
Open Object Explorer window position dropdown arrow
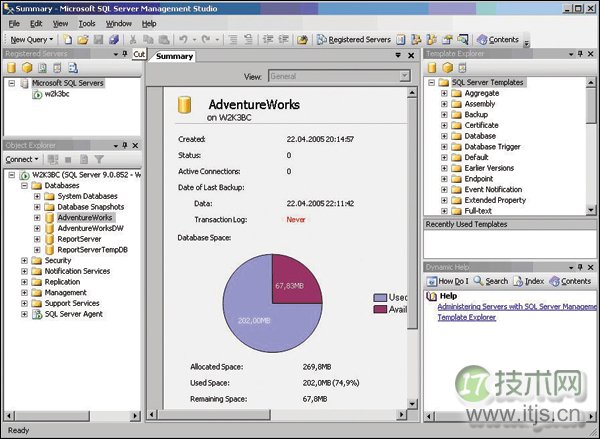(116, 145)
